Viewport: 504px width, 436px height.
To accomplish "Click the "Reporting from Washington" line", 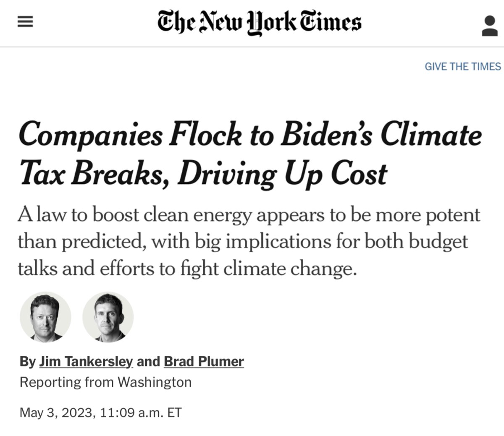I will pos(105,382).
